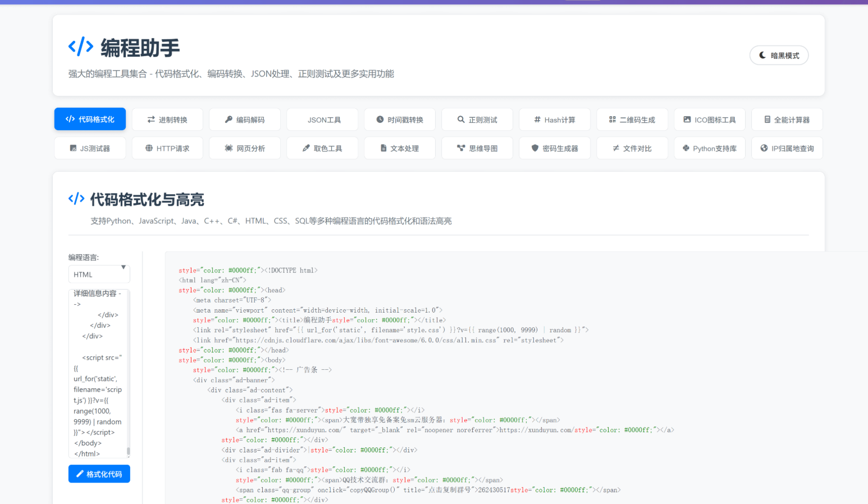Click the hash symbol icon of Hash计算
Viewport: 868px width, 504px height.
537,120
